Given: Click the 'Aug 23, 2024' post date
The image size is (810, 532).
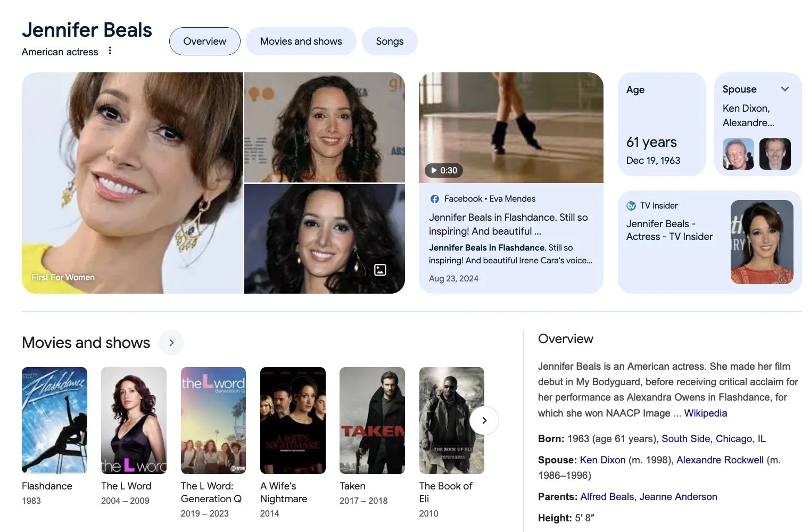Looking at the screenshot, I should pyautogui.click(x=453, y=278).
